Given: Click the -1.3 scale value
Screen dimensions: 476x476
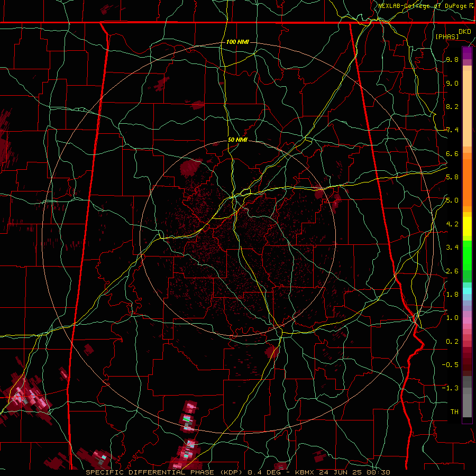Looking at the screenshot, I should point(450,388).
